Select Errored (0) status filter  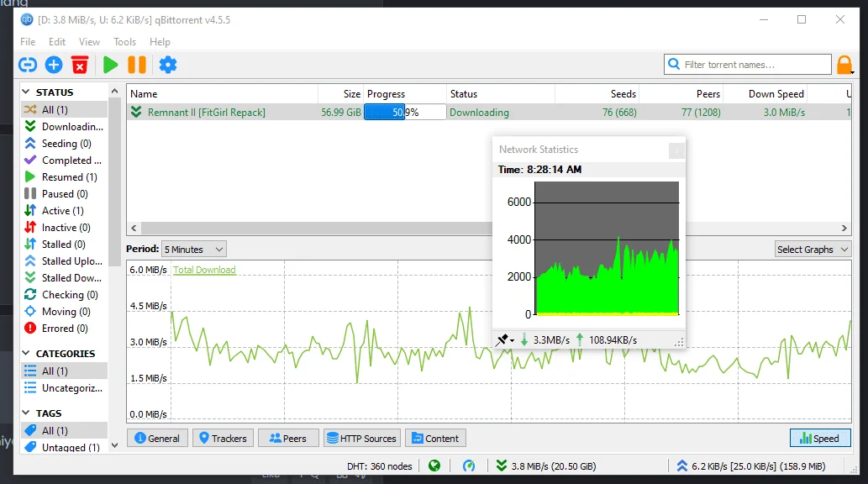(64, 329)
